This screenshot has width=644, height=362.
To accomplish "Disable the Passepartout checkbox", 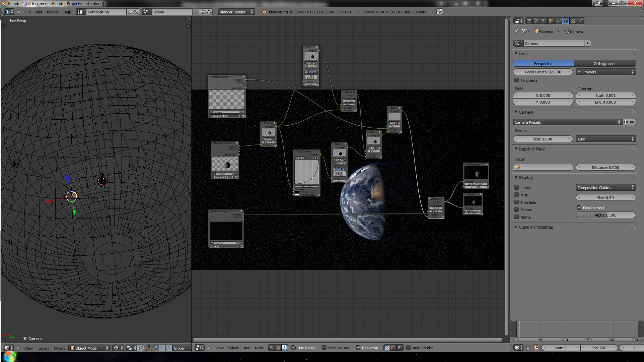I will (x=579, y=207).
